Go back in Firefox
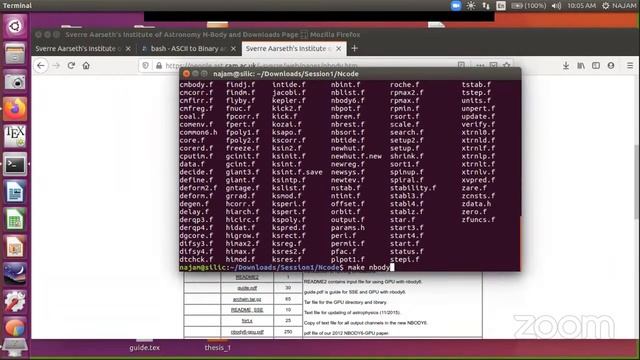This screenshot has width=640, height=360. pyautogui.click(x=41, y=65)
